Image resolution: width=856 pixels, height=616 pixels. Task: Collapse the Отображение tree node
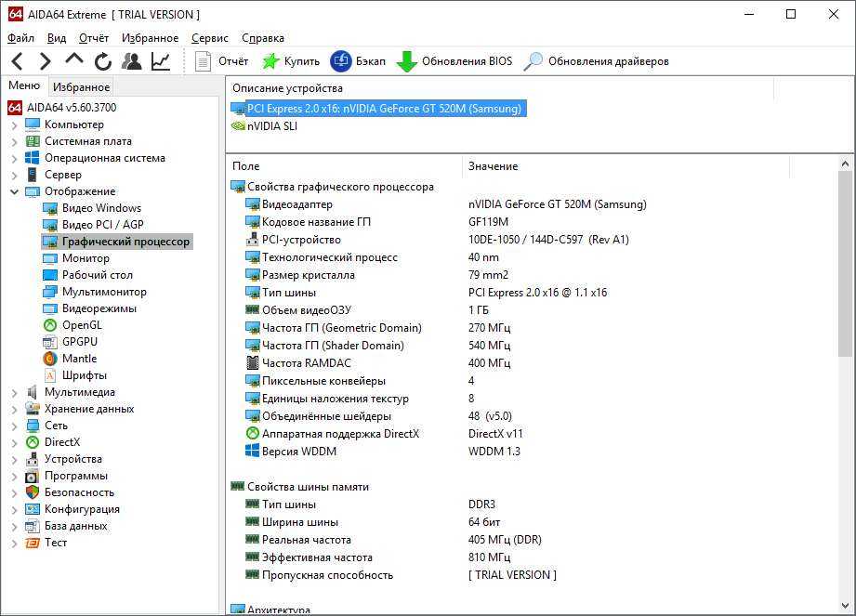coord(14,191)
